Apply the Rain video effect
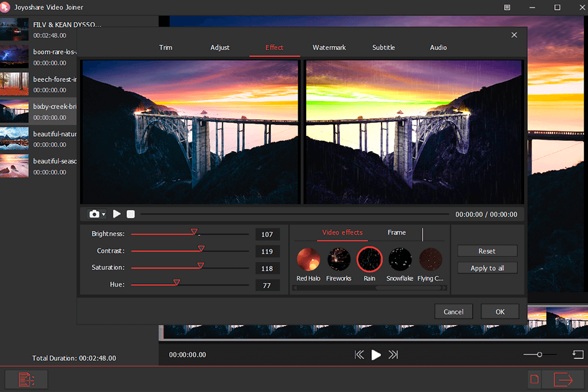The height and width of the screenshot is (392, 588). click(x=369, y=258)
